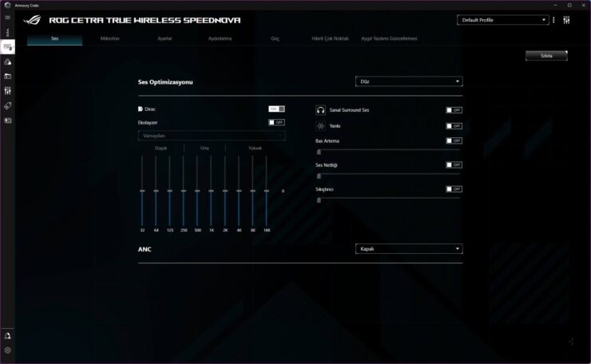This screenshot has width=591, height=364.
Task: Select the Device sidebar icon
Action: coord(7,47)
